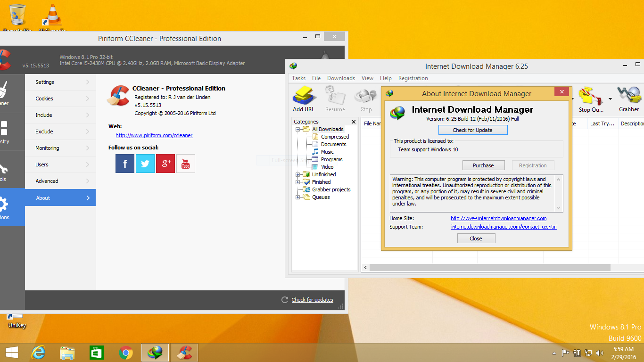Launch Internet Explorer from the taskbar
644x362 pixels.
(38, 353)
